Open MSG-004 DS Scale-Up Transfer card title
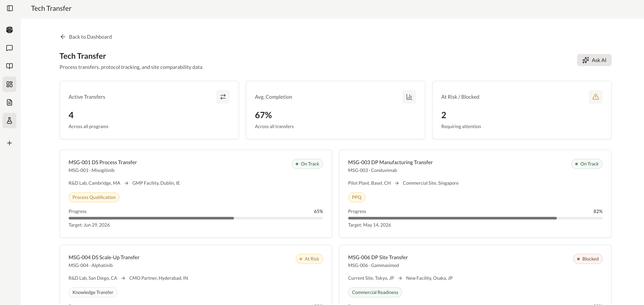 104,257
